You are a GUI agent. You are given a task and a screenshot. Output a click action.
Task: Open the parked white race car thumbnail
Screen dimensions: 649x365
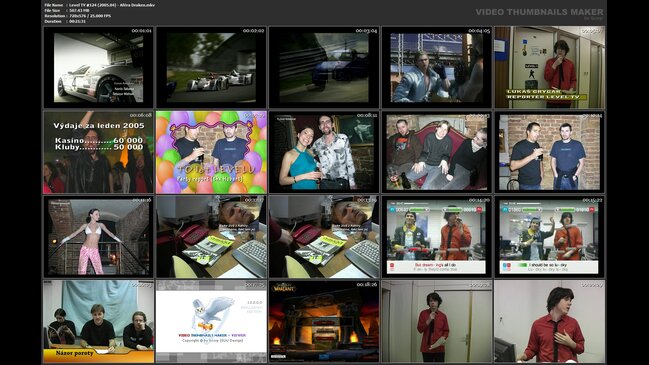pyautogui.click(x=99, y=67)
